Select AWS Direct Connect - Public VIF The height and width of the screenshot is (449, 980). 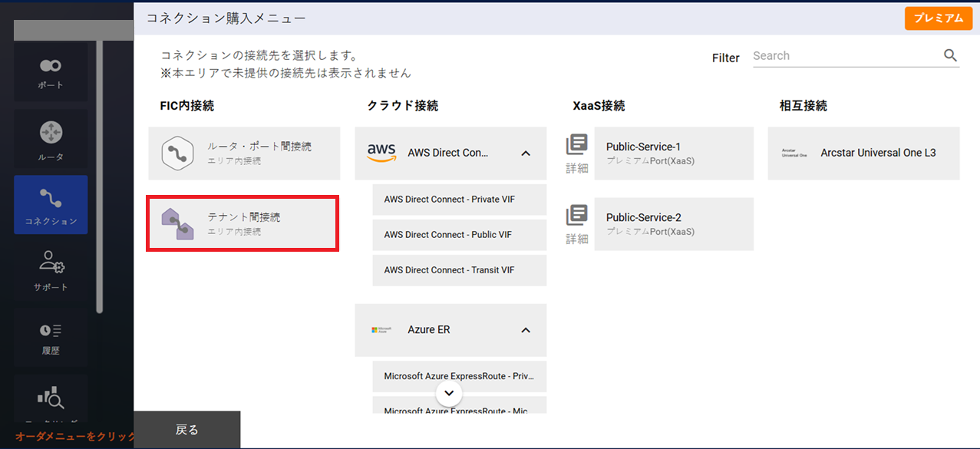[x=459, y=235]
